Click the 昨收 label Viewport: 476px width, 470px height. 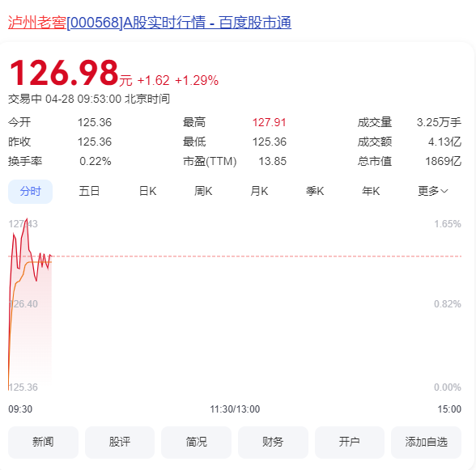(19, 142)
